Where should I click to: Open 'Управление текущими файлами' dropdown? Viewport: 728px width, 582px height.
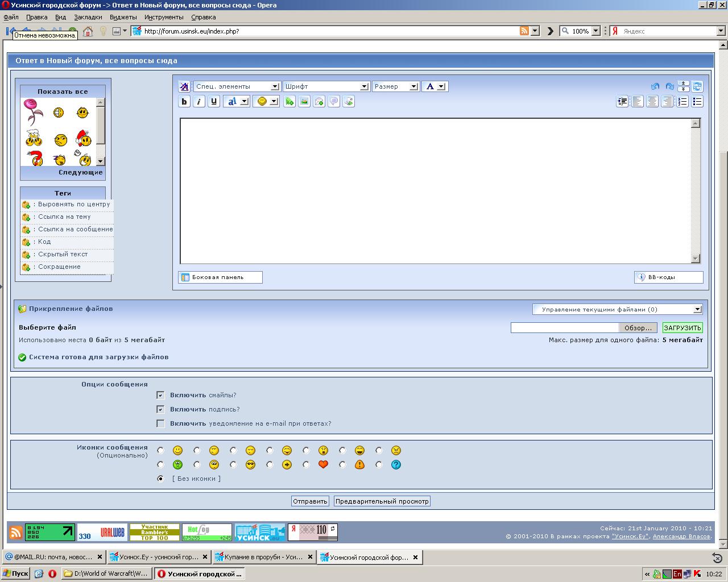point(617,309)
